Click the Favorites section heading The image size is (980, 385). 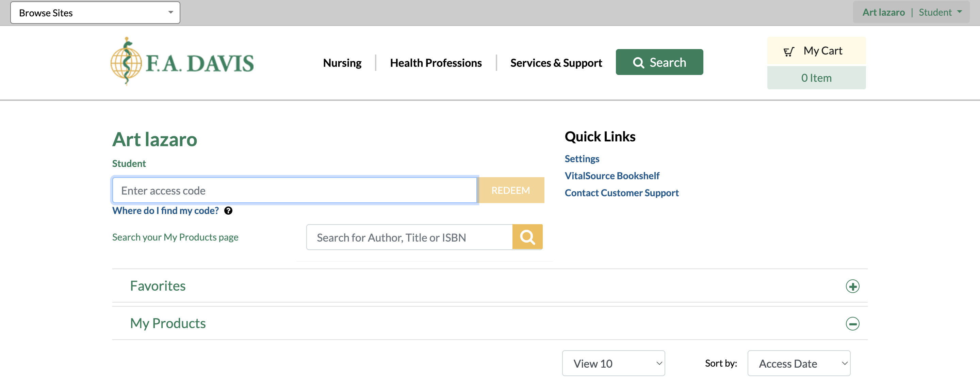pos(158,286)
